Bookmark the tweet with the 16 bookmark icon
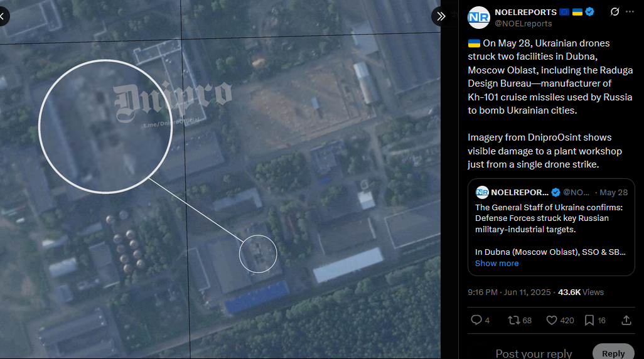Image resolution: width=644 pixels, height=359 pixels. (589, 320)
